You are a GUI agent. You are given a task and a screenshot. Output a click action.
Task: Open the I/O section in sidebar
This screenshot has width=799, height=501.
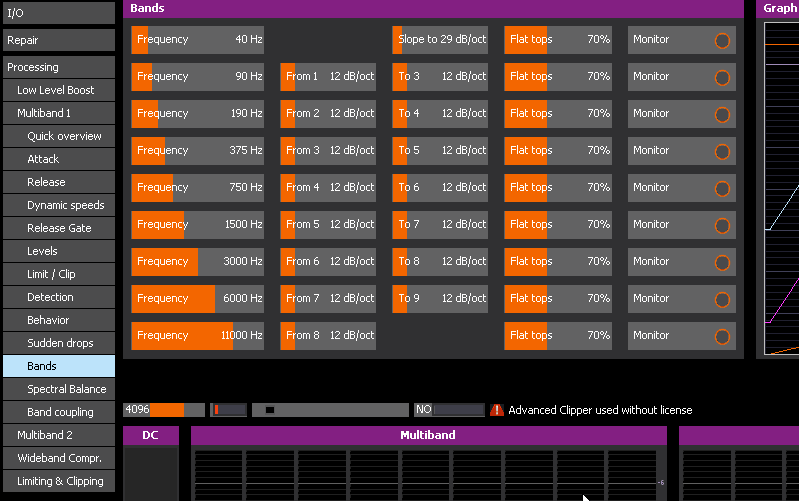click(x=58, y=13)
